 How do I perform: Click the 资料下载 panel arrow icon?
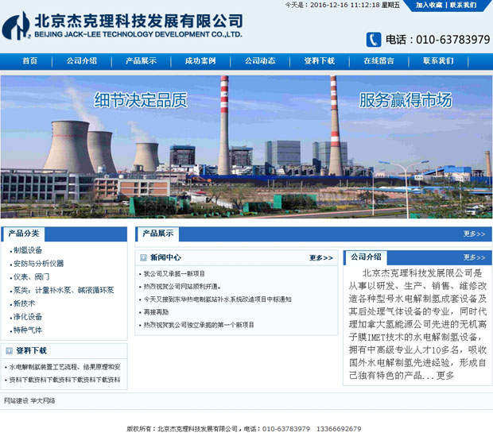pyautogui.click(x=9, y=350)
